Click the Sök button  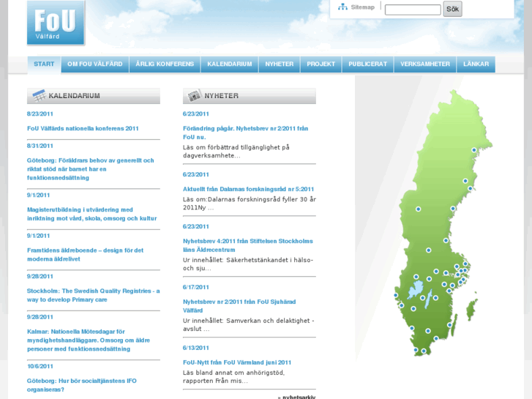[453, 10]
